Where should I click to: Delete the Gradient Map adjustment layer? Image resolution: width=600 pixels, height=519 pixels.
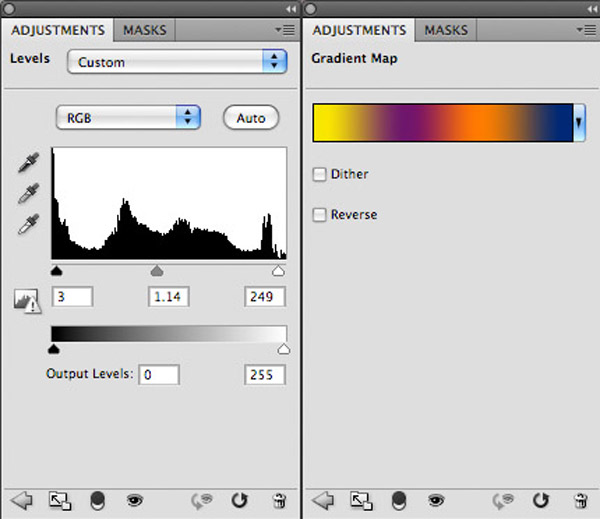tap(580, 501)
